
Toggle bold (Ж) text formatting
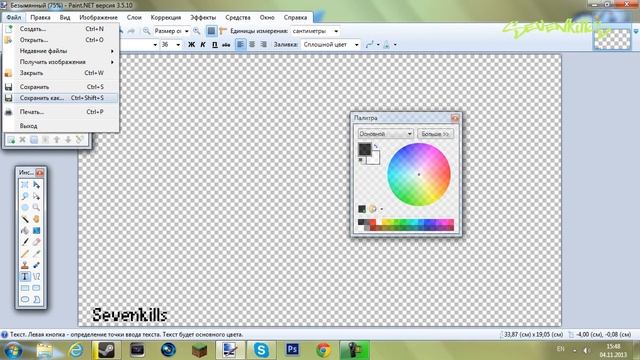click(191, 44)
